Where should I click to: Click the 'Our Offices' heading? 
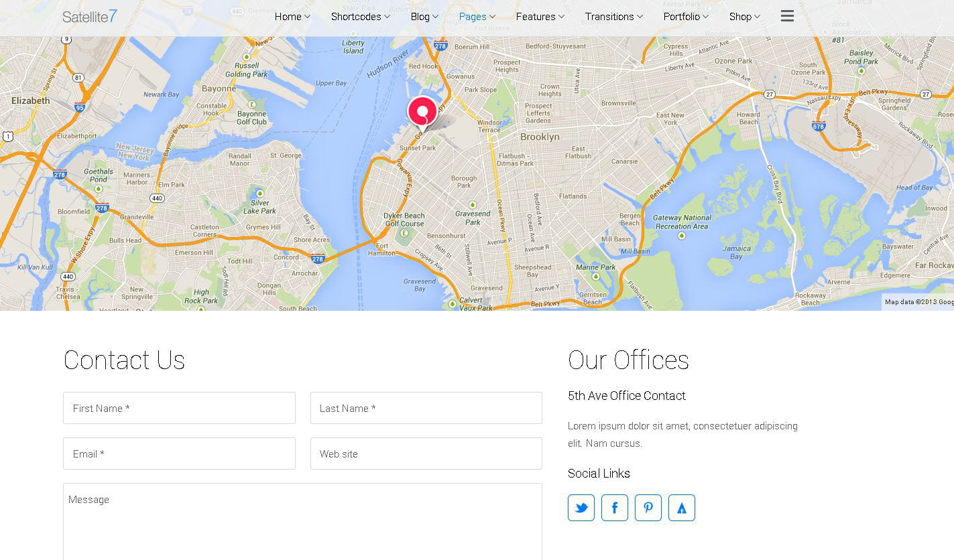click(628, 360)
